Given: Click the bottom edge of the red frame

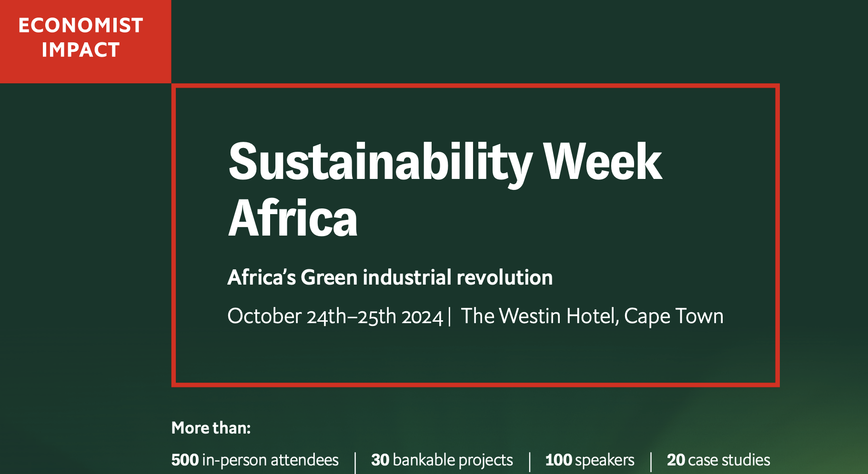Looking at the screenshot, I should tap(475, 385).
